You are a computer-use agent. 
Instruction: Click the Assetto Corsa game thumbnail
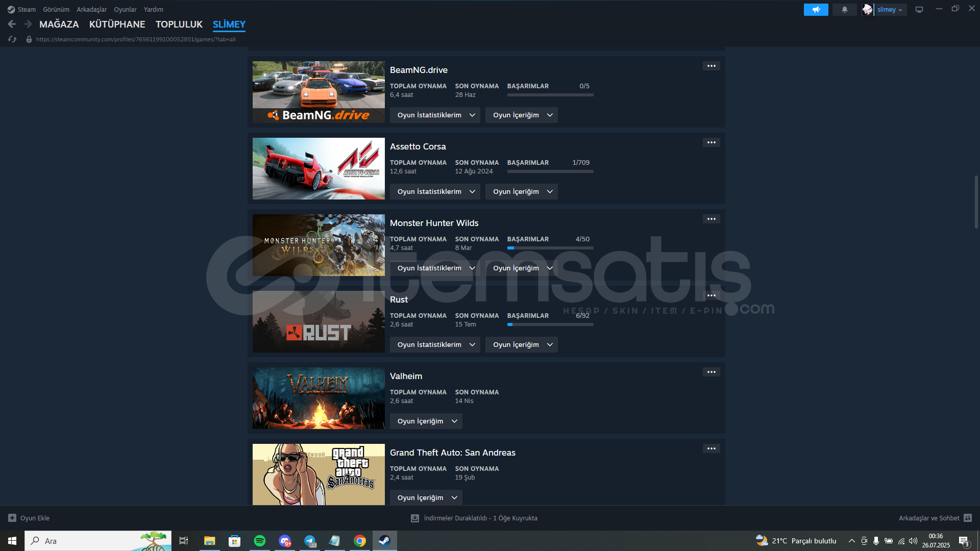tap(318, 169)
